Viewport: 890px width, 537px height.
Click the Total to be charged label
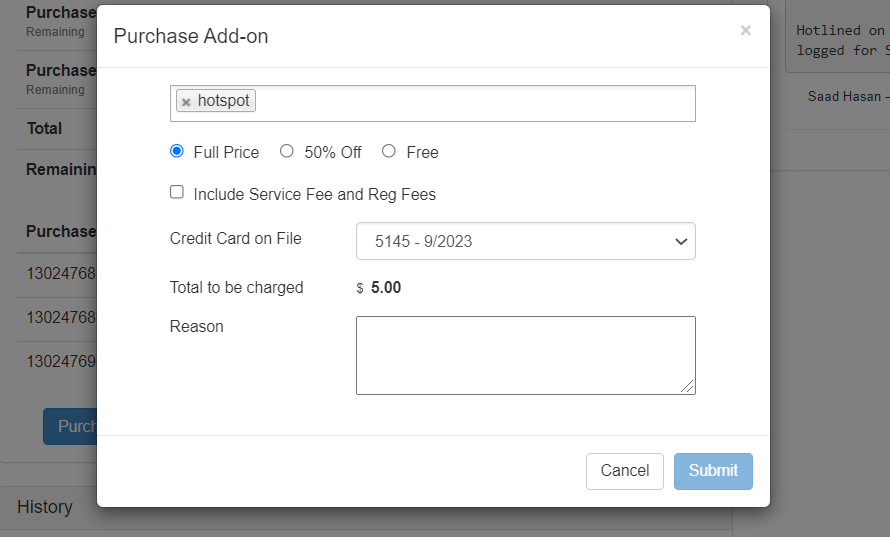pyautogui.click(x=236, y=288)
